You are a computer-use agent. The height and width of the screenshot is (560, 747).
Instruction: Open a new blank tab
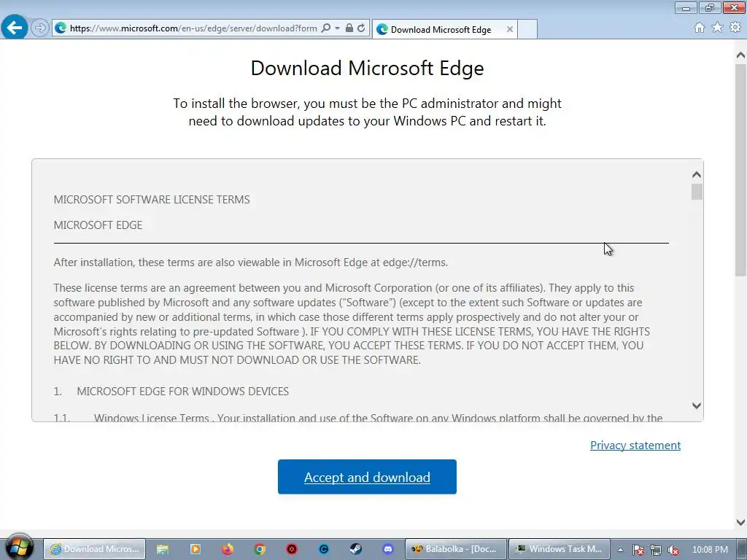527,29
